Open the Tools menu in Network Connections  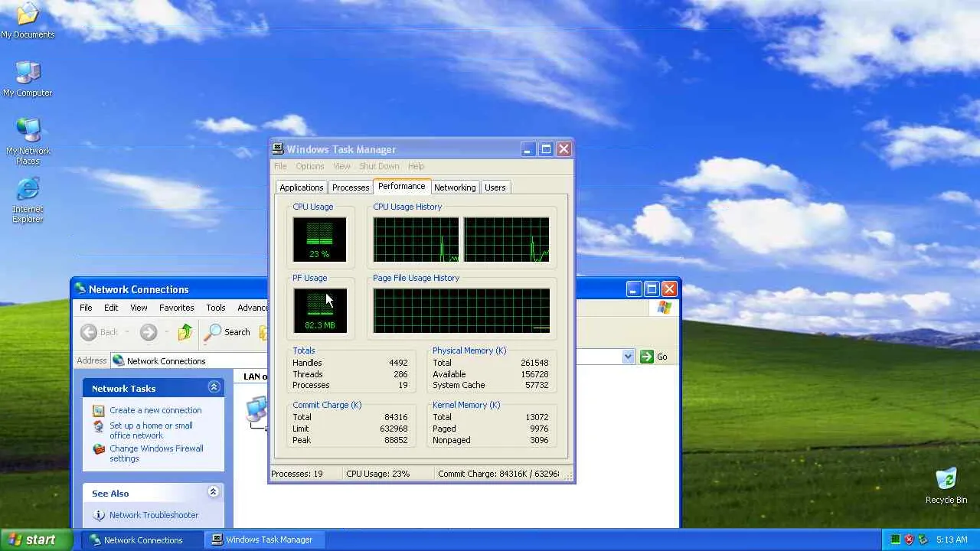pos(216,308)
